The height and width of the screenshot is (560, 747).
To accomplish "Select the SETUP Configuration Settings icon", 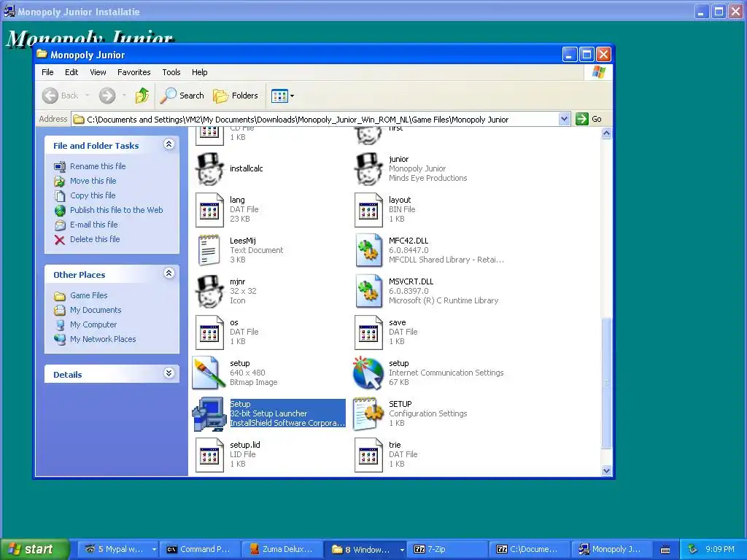I will pos(368,414).
